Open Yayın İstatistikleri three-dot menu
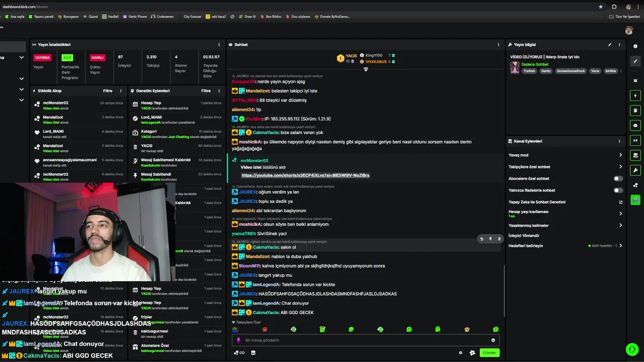The height and width of the screenshot is (362, 644). (219, 45)
